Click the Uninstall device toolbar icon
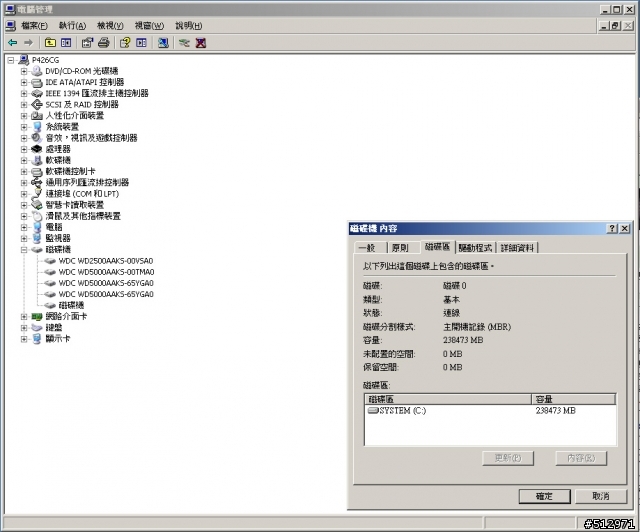640x532 pixels. [200, 43]
